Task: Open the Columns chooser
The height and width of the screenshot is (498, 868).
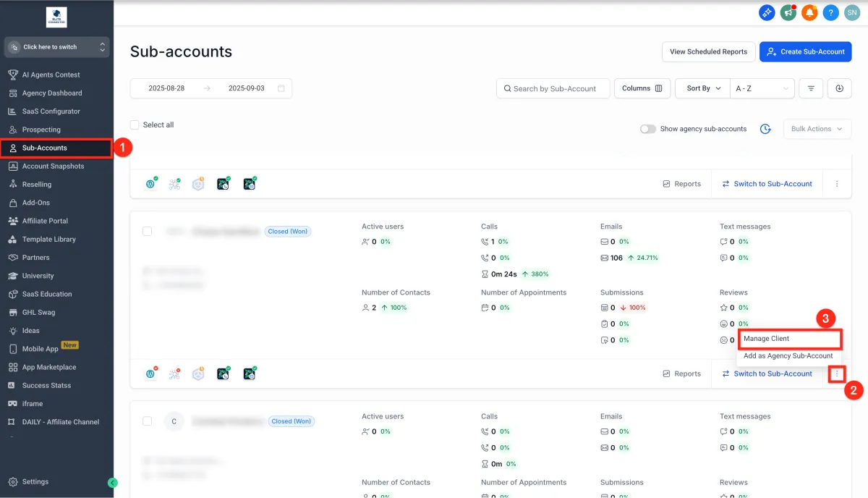Action: tap(643, 88)
